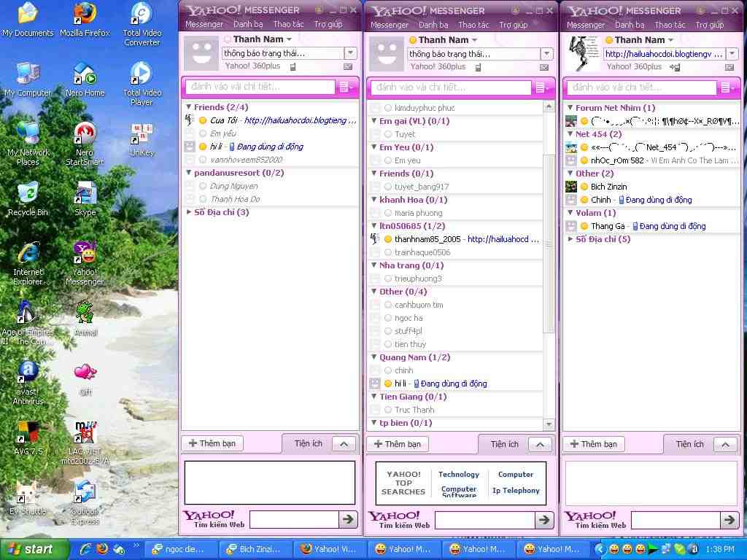
Task: Open Thanh Nam status arrow in first window
Action: tap(289, 39)
